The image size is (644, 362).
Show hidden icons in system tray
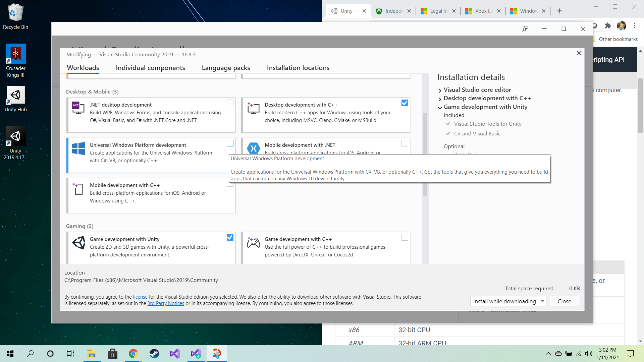click(x=548, y=354)
